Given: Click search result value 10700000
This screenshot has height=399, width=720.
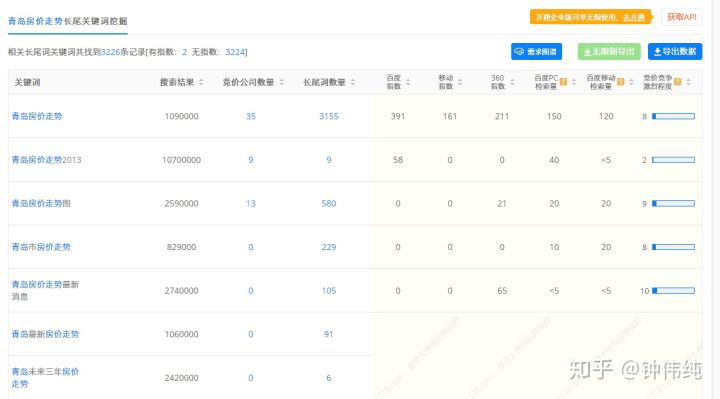Looking at the screenshot, I should 181,160.
